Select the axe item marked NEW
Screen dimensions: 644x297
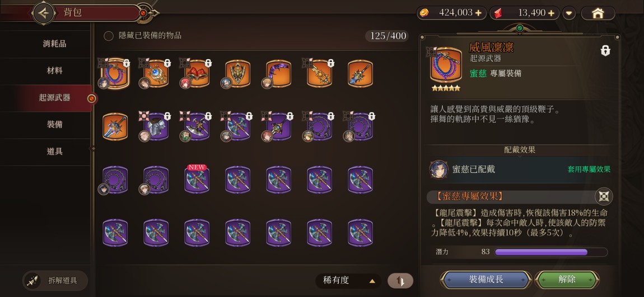coord(197,180)
